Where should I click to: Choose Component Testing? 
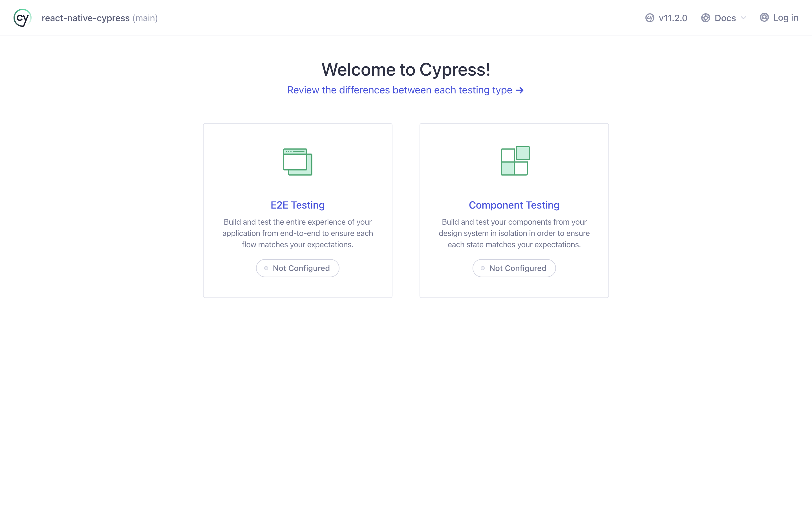[x=514, y=205]
